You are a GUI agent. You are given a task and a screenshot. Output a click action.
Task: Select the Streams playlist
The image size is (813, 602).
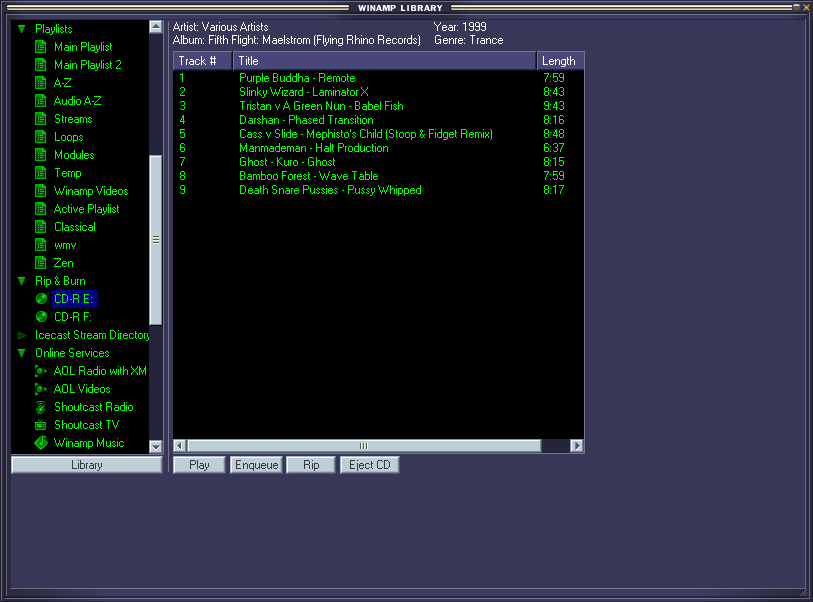tap(73, 119)
